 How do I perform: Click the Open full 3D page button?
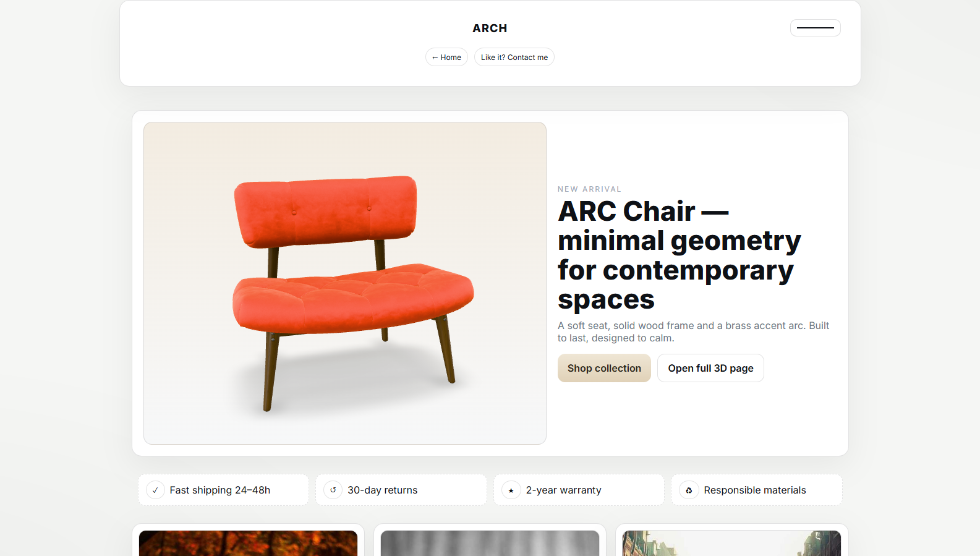click(x=710, y=368)
